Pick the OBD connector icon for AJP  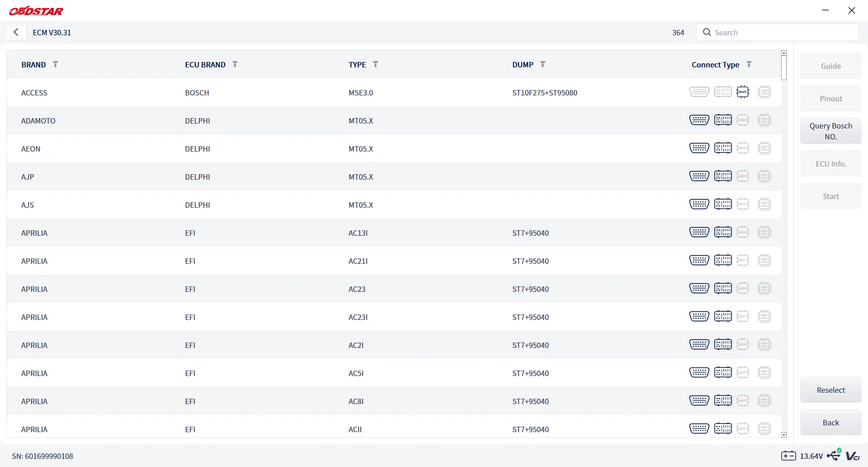[x=699, y=176]
